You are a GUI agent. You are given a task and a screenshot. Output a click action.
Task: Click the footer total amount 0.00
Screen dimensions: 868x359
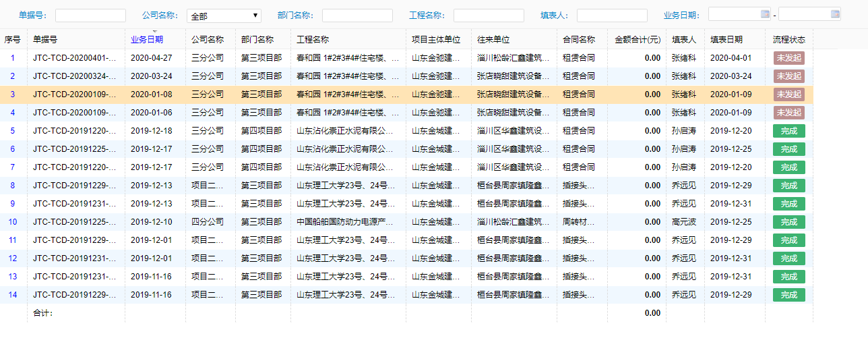tap(652, 313)
